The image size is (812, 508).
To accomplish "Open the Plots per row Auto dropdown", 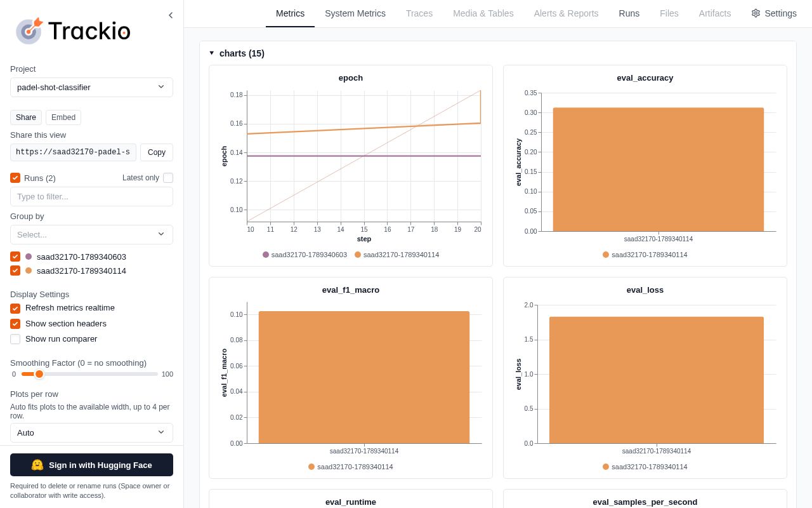I will pyautogui.click(x=91, y=432).
